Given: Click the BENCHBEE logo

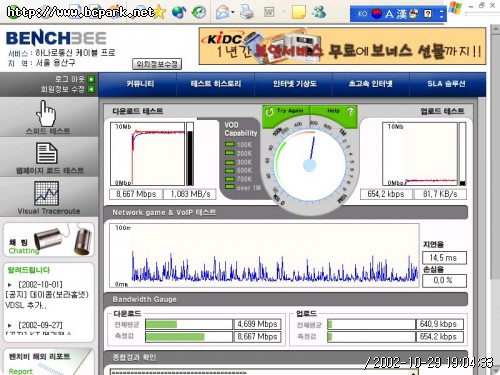Looking at the screenshot, I should (x=56, y=38).
